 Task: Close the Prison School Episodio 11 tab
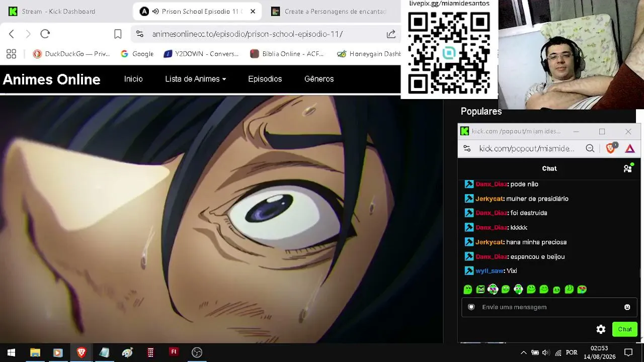253,11
